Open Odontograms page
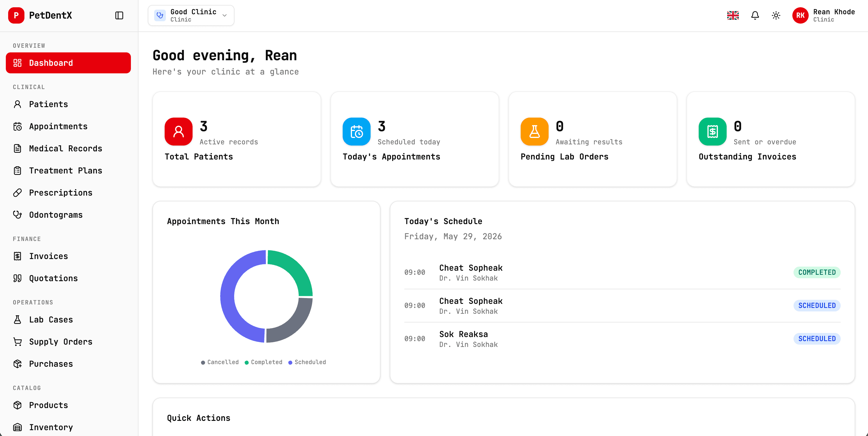The image size is (868, 436). coord(68,215)
